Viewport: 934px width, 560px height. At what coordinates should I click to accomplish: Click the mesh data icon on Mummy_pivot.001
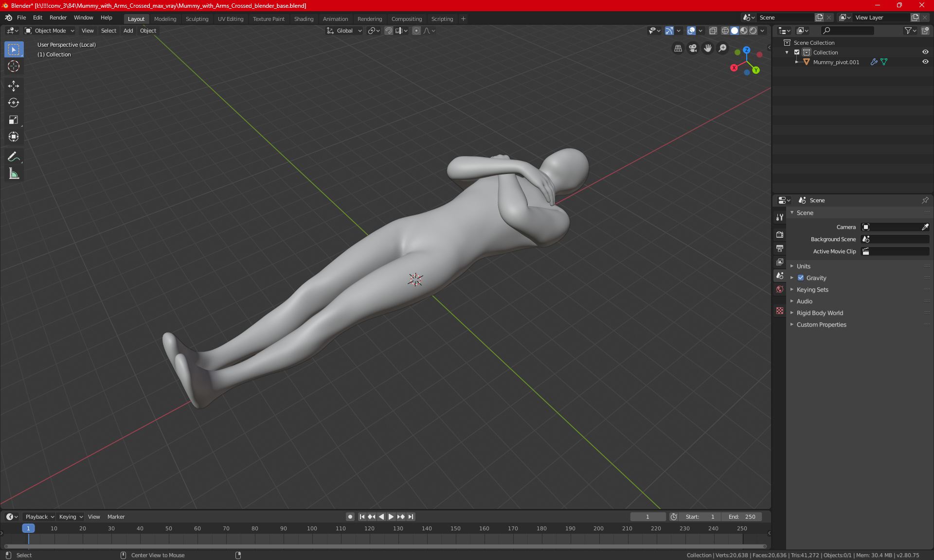click(884, 62)
